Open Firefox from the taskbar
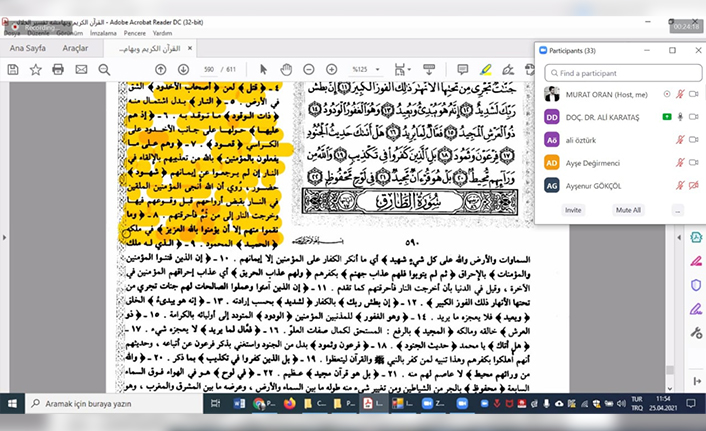706x431 pixels. click(x=290, y=404)
